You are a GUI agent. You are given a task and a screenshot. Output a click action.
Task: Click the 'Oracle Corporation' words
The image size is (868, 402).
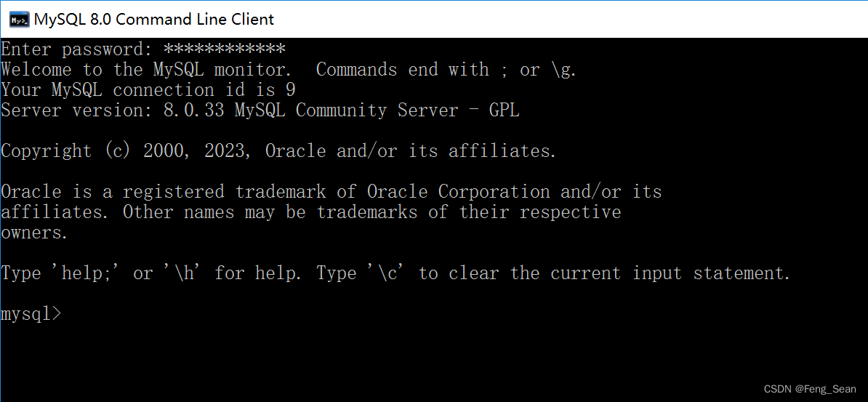[x=459, y=192]
